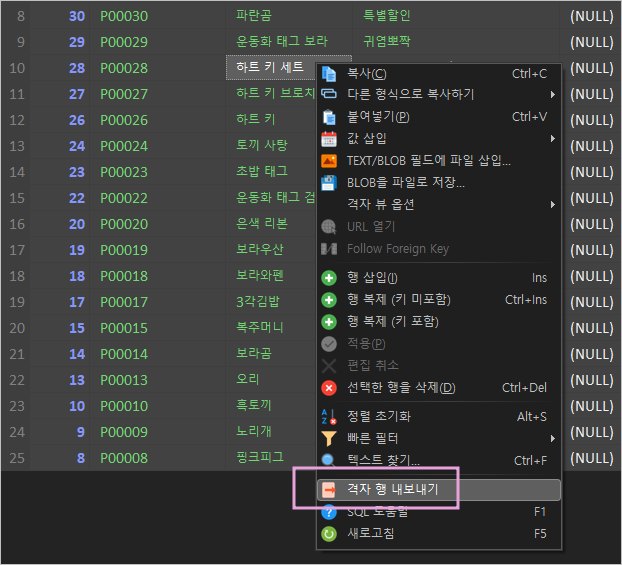Click the blue question mark icon for SQL 도움말
This screenshot has height=565, width=622.
point(329,512)
